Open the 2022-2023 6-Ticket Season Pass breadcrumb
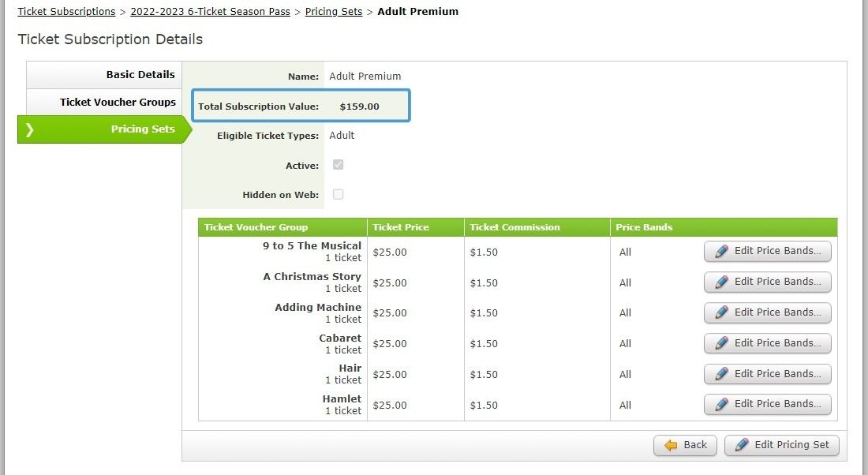The height and width of the screenshot is (475, 868). 211,12
